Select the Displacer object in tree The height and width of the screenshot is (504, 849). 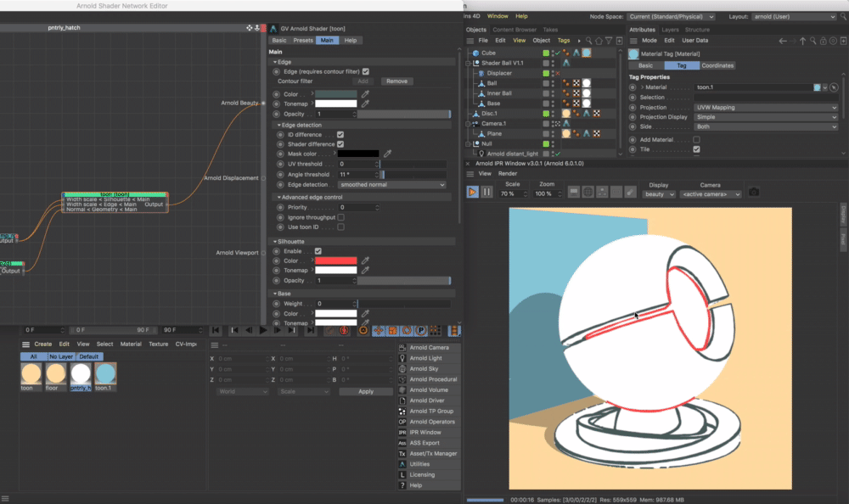pyautogui.click(x=498, y=73)
